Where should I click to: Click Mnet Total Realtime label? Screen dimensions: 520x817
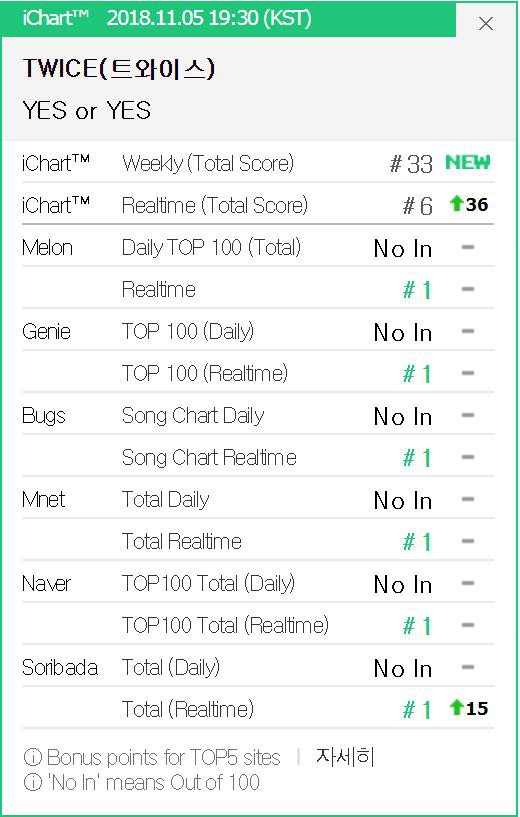point(182,541)
